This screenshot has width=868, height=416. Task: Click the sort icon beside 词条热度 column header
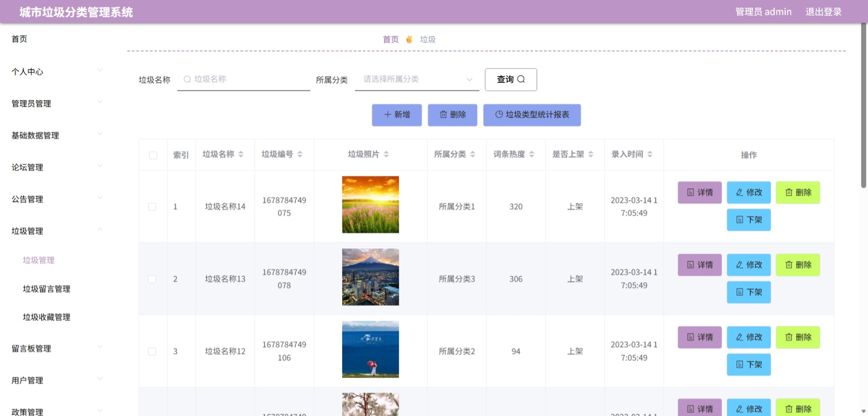pos(532,154)
